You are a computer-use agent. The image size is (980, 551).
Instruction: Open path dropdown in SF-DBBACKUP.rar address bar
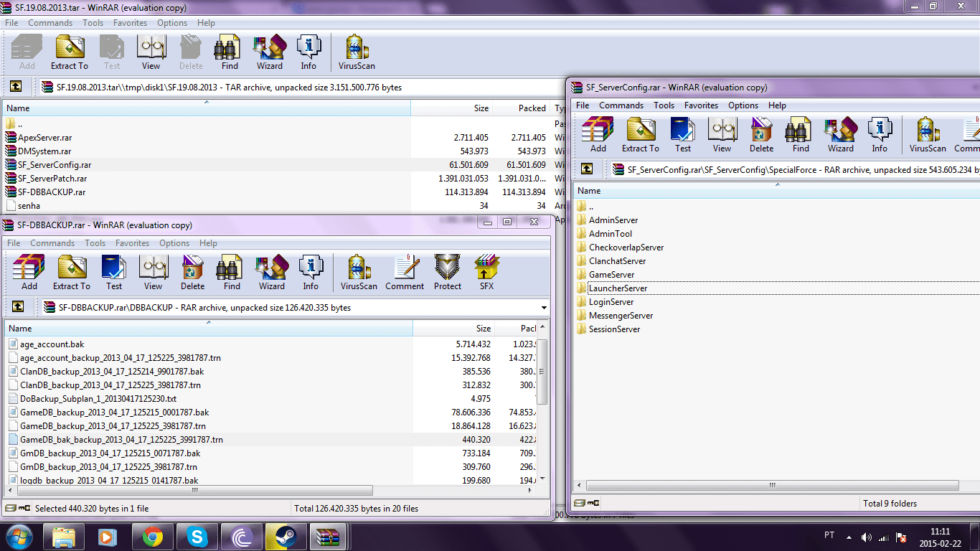click(x=544, y=308)
